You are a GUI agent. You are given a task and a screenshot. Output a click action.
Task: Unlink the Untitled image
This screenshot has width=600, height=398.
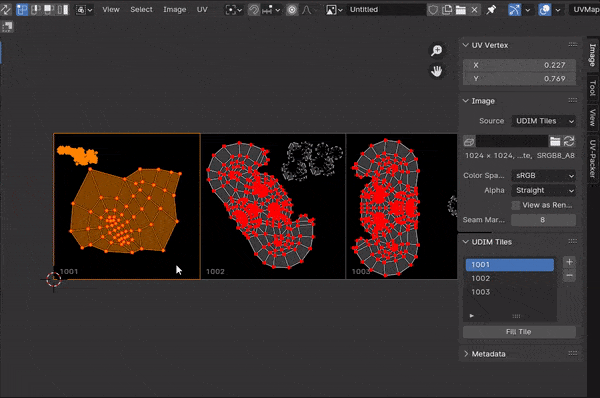(x=474, y=10)
